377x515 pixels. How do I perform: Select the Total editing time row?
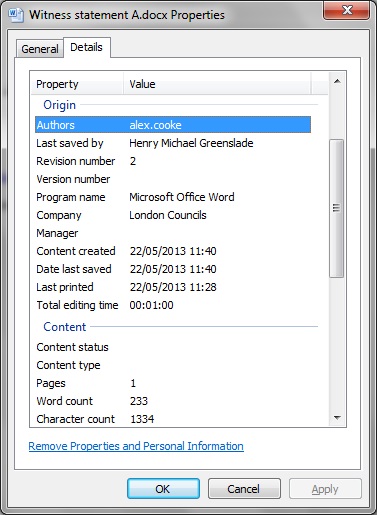click(x=173, y=305)
